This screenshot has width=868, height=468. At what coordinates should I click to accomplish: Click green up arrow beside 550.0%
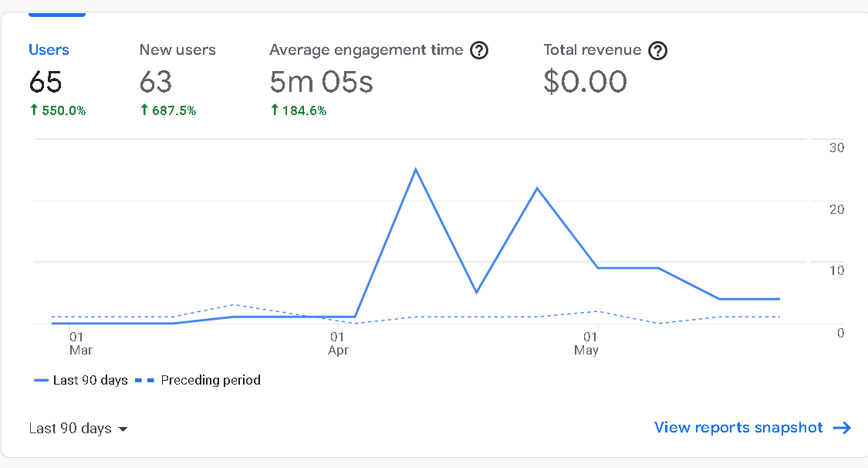click(x=34, y=110)
